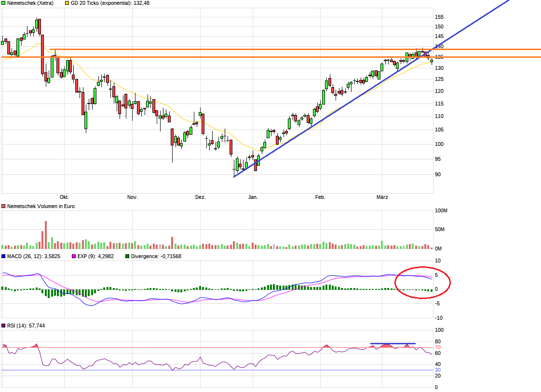Select the März label on time axis
The width and height of the screenshot is (541, 392).
click(382, 197)
